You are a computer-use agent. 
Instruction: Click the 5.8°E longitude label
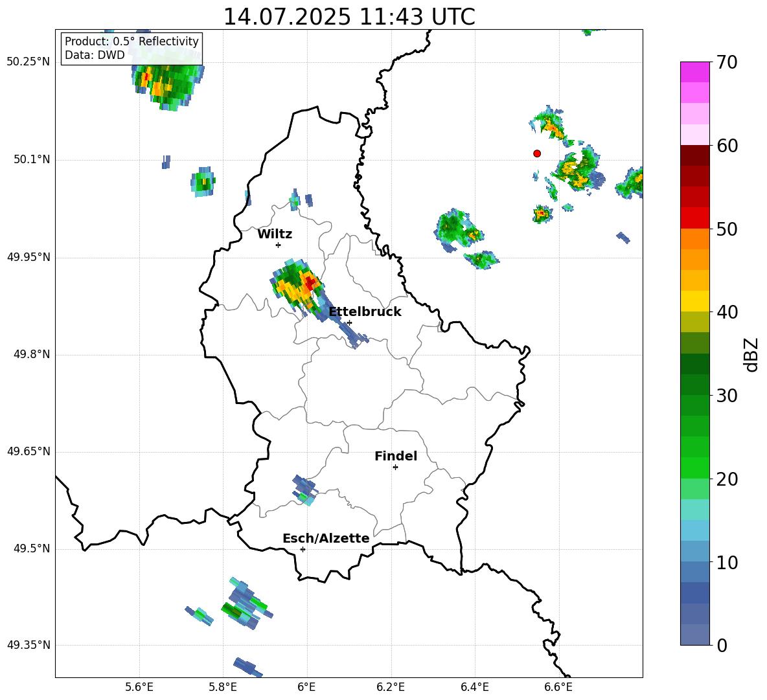223,687
